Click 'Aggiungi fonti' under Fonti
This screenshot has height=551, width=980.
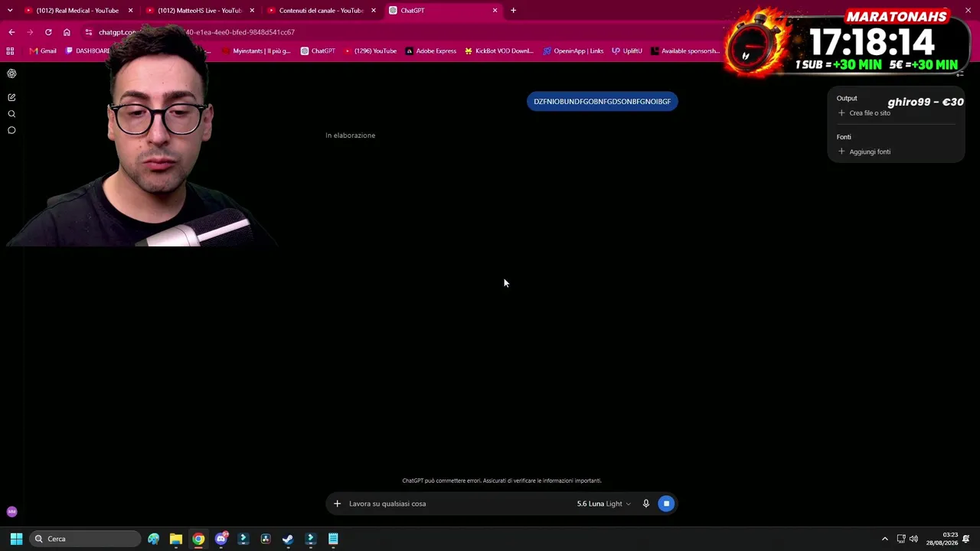(864, 152)
